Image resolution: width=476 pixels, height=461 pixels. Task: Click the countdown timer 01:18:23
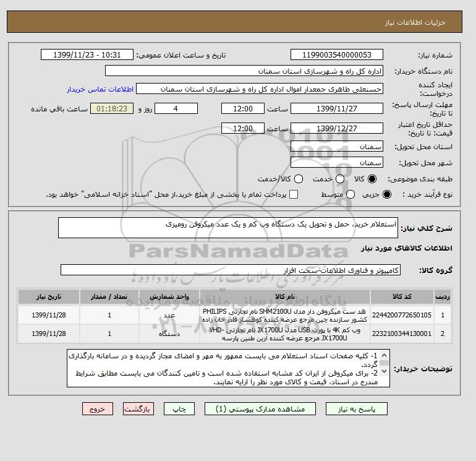click(112, 108)
